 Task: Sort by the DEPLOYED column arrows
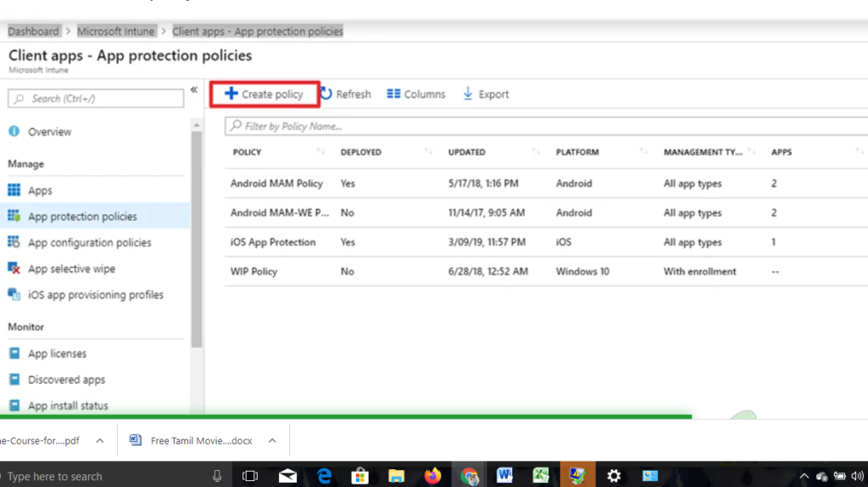tap(428, 151)
